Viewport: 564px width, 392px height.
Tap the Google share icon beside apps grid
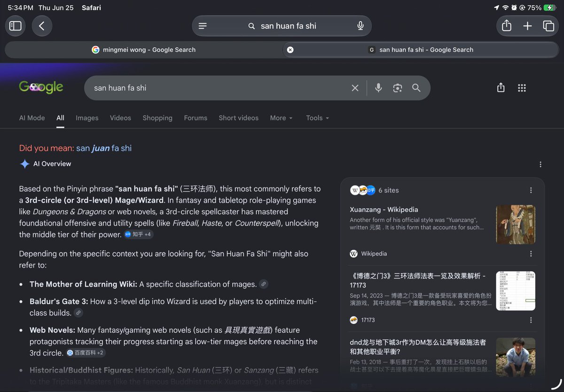tap(501, 88)
